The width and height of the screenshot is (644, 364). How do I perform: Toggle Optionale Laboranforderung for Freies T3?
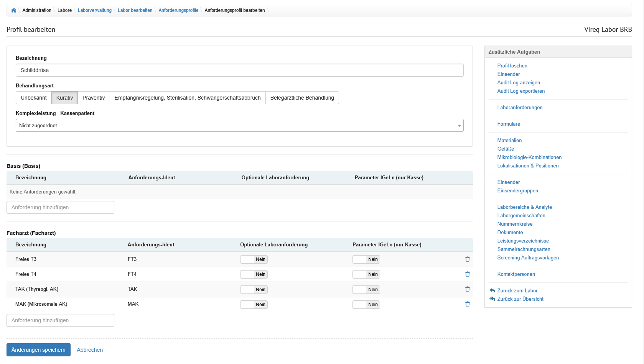(254, 259)
